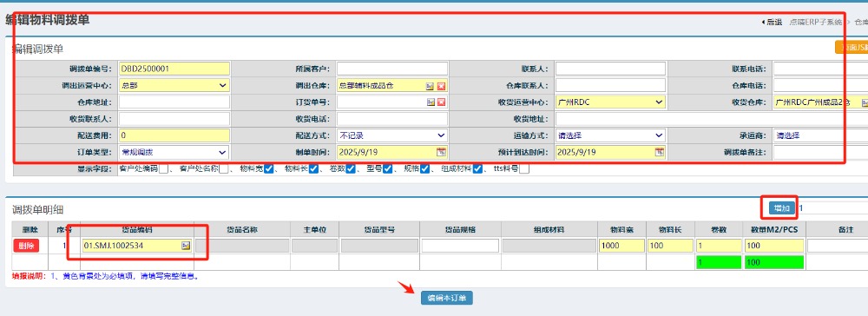Open the 调出仓库 lookup picker icon

[431, 86]
